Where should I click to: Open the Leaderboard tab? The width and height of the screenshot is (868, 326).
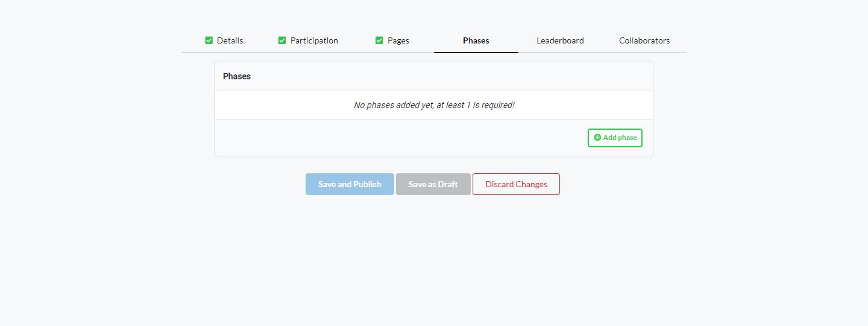coord(560,40)
